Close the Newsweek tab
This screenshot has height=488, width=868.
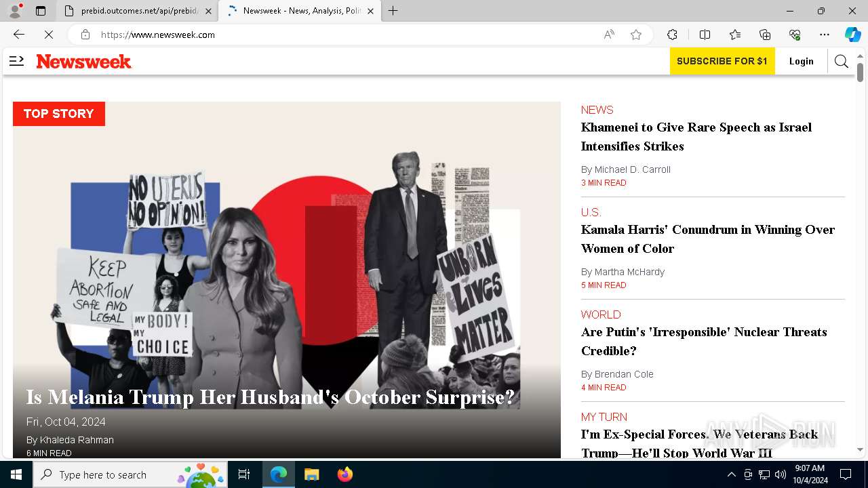click(370, 11)
